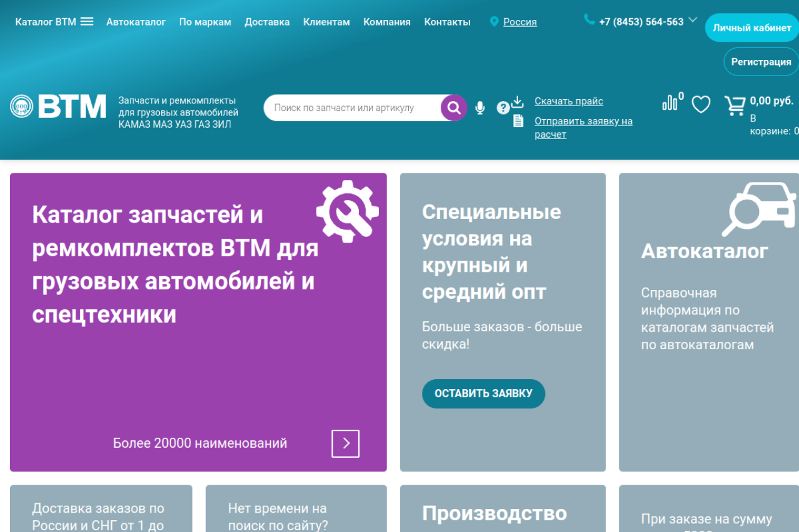Open the product comparison bars icon
Viewport: 799px width, 532px height.
670,103
